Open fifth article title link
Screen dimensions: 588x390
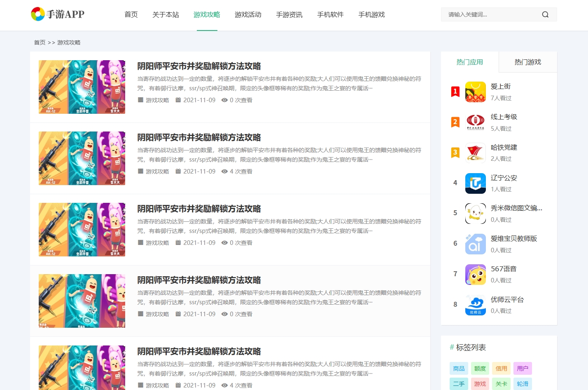[199, 351]
